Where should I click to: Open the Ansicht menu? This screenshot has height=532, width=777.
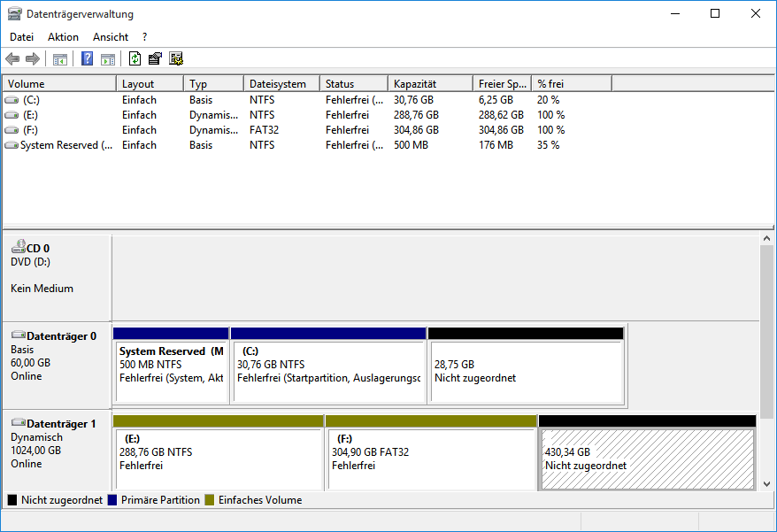tap(111, 37)
